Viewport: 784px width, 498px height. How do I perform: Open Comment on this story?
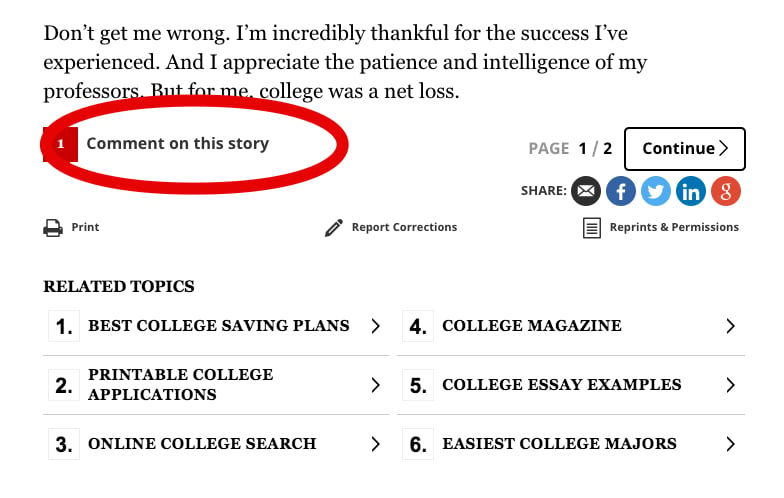tap(178, 144)
